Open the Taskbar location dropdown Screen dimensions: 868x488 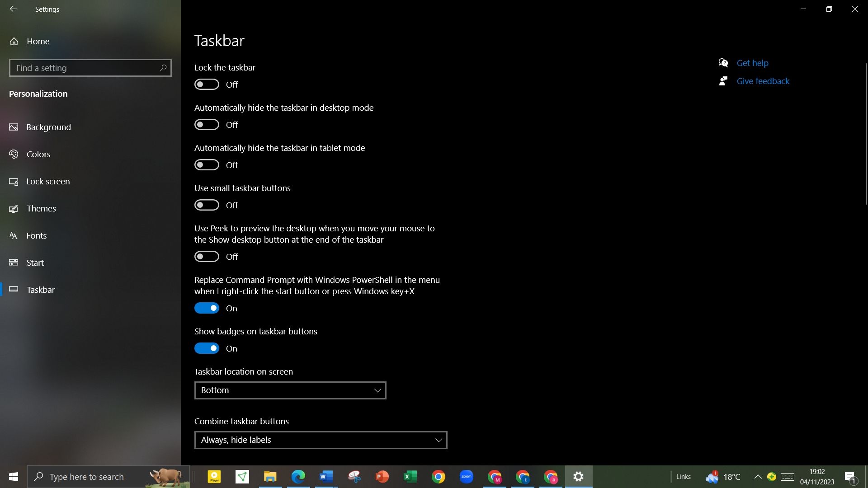(x=290, y=390)
